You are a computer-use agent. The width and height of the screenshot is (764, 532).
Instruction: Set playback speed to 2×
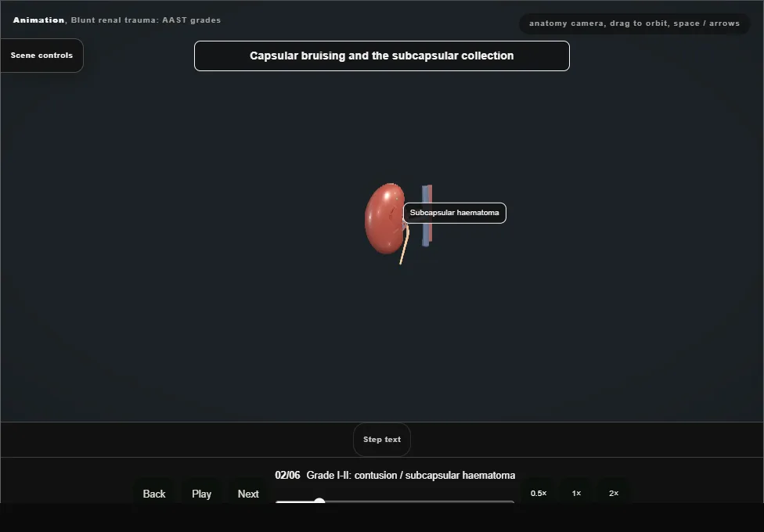click(614, 493)
